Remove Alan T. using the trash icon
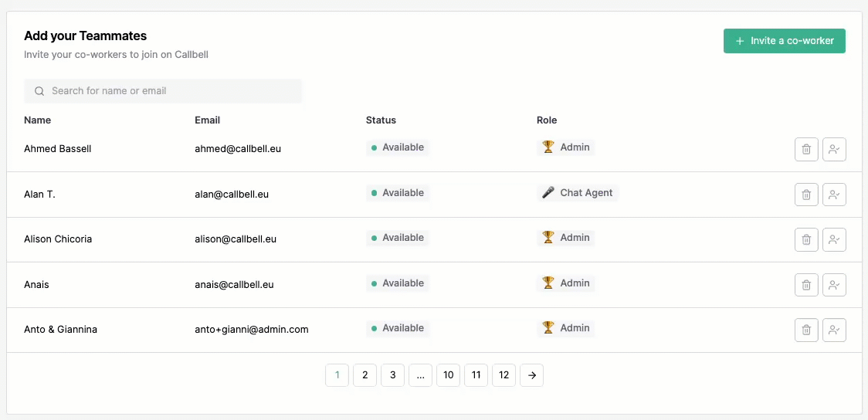Viewport: 868px width, 420px height. tap(806, 195)
